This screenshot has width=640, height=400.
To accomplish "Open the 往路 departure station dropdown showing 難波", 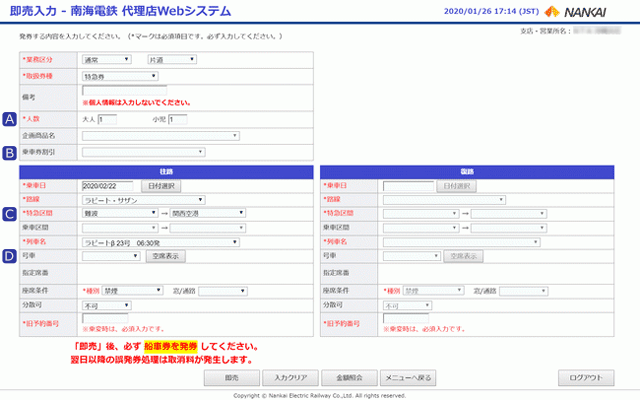I will click(x=120, y=213).
